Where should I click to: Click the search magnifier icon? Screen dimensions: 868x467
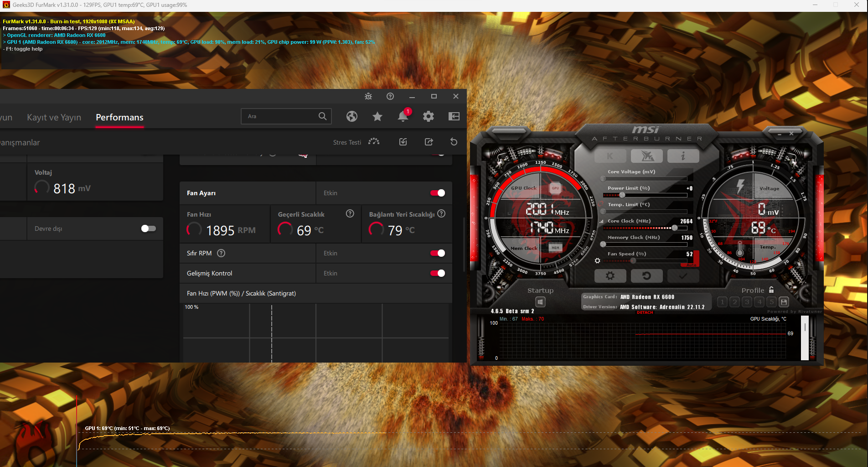click(x=322, y=116)
